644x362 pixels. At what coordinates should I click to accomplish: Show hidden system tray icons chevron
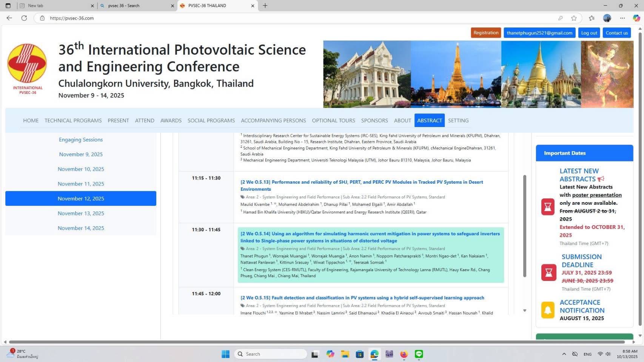564,354
